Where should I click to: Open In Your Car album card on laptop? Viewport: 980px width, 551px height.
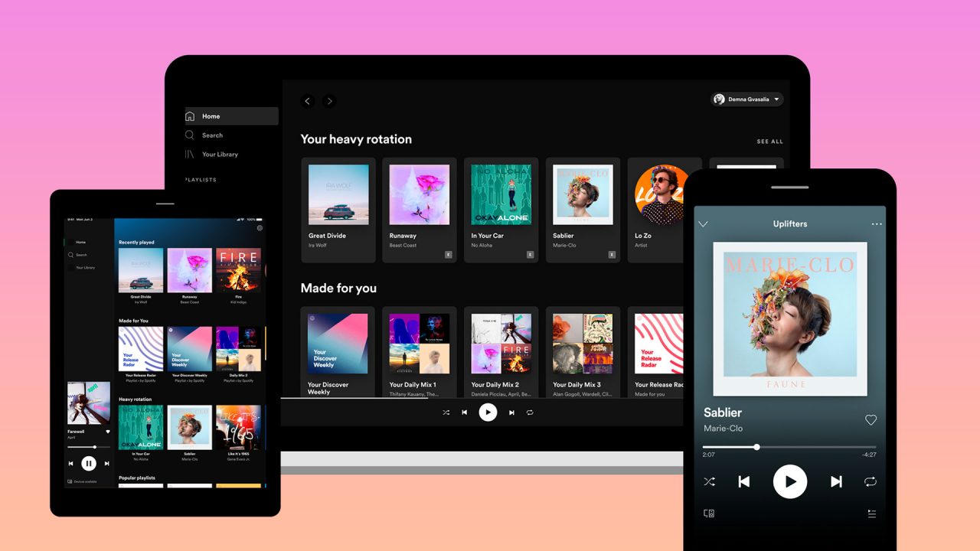pyautogui.click(x=501, y=210)
